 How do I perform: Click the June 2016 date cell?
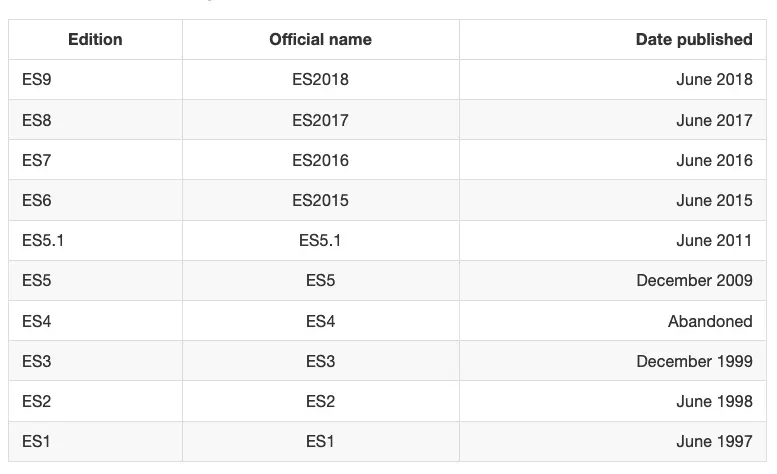pyautogui.click(x=714, y=160)
